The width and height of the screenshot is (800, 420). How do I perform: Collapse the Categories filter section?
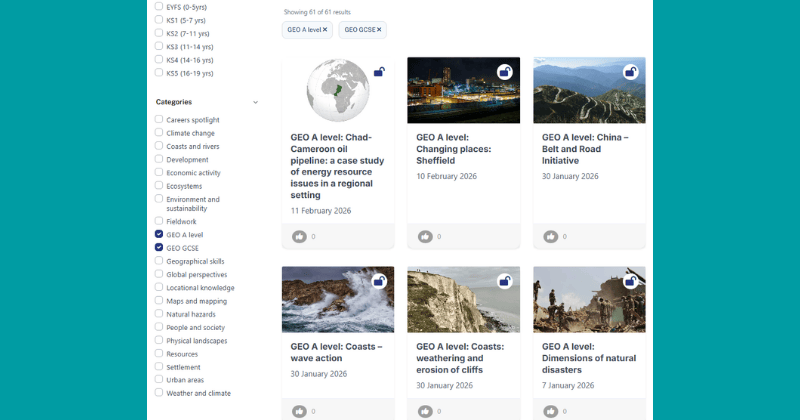(x=256, y=102)
